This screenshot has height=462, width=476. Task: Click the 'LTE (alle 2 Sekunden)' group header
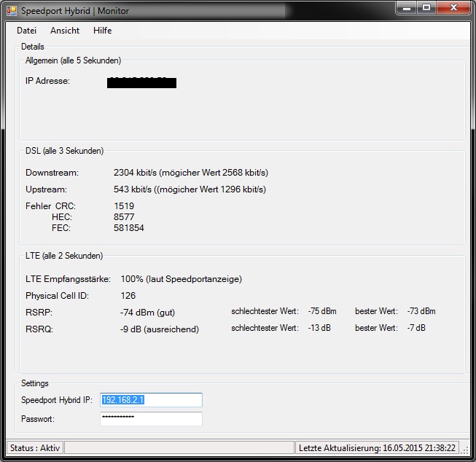[x=64, y=256]
